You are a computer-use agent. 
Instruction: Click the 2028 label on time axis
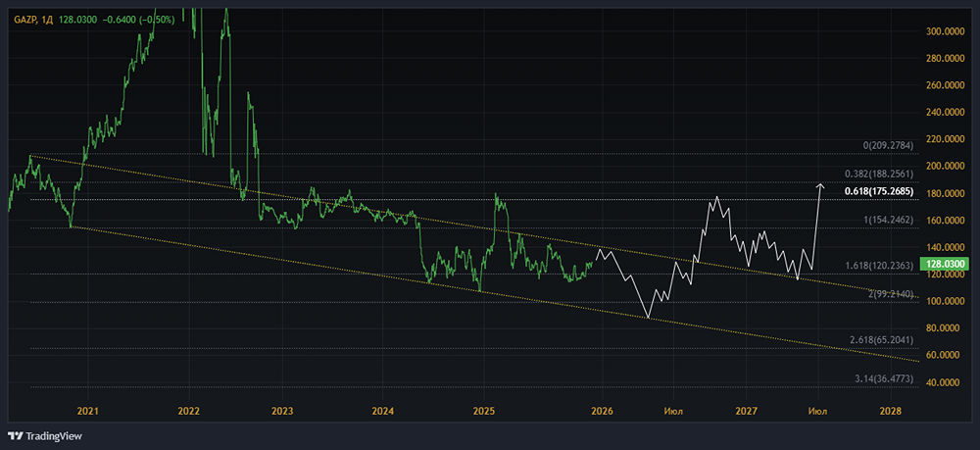[x=891, y=410]
